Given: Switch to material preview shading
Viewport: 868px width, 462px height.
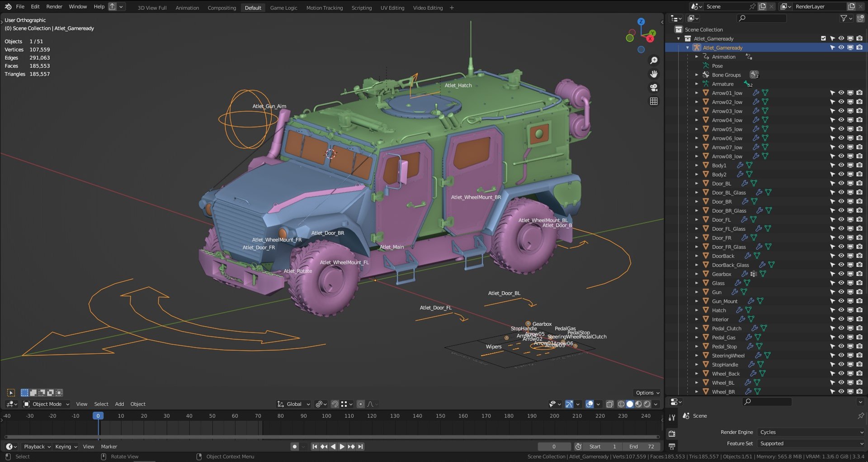Looking at the screenshot, I should click(x=638, y=404).
